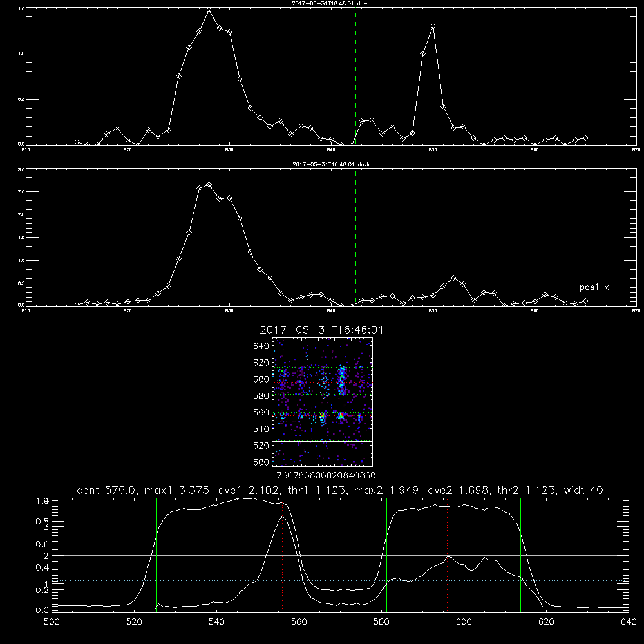The height and width of the screenshot is (644, 644).
Task: Click the second green dashed line in dusk plot
Action: pos(355,237)
